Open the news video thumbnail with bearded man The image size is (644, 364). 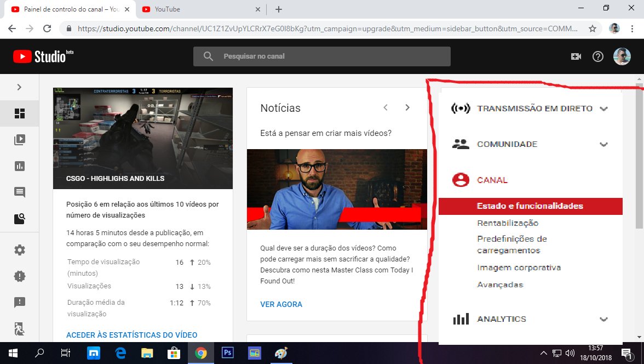(337, 189)
